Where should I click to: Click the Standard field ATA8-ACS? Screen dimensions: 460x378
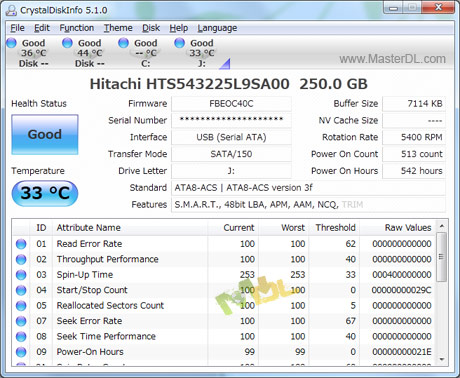point(308,188)
